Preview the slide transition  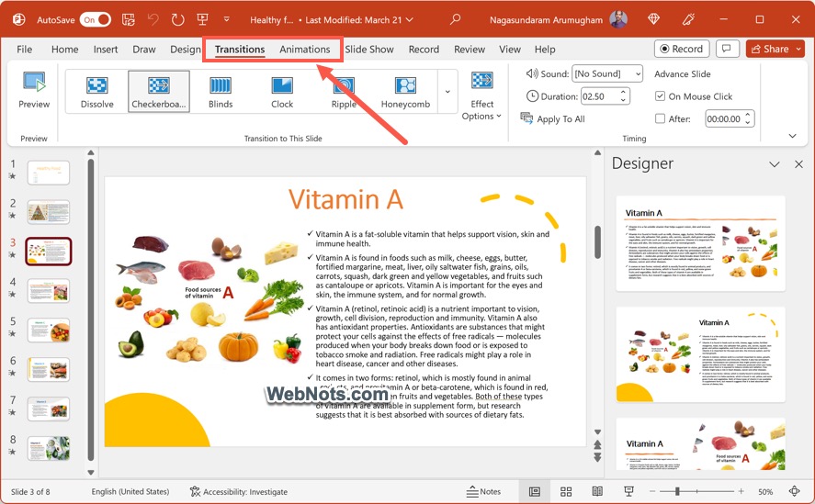point(34,90)
